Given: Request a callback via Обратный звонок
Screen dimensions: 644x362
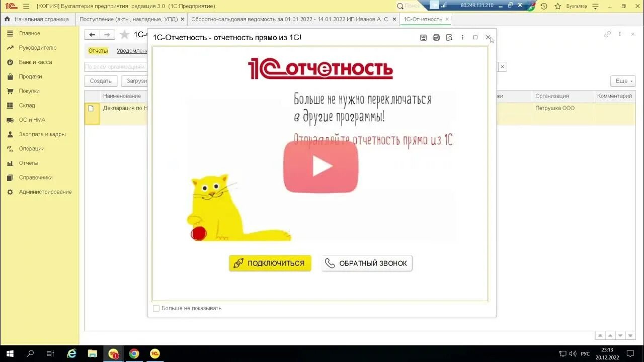Looking at the screenshot, I should point(367,263).
